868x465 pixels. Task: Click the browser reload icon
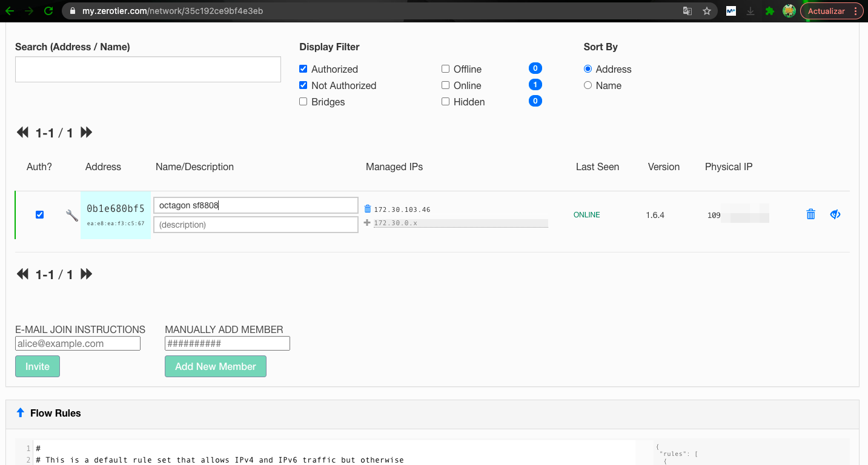48,11
